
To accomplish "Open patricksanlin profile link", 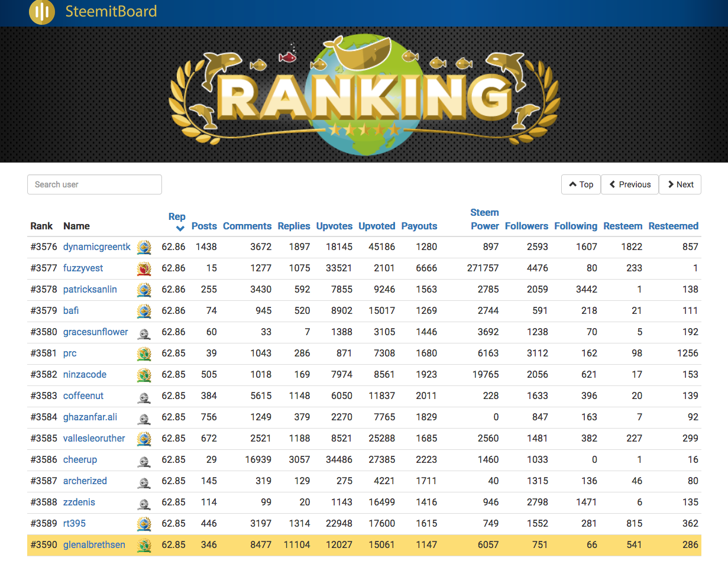I will point(90,289).
